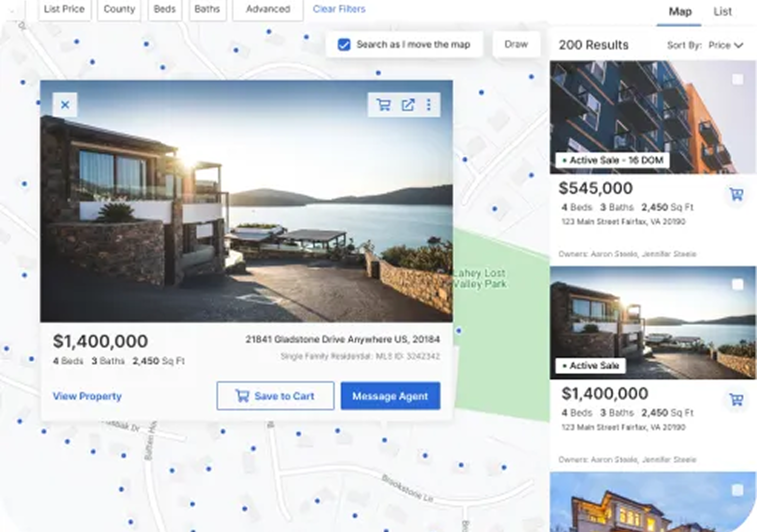Open the Advanced filters dropdown

tap(268, 9)
